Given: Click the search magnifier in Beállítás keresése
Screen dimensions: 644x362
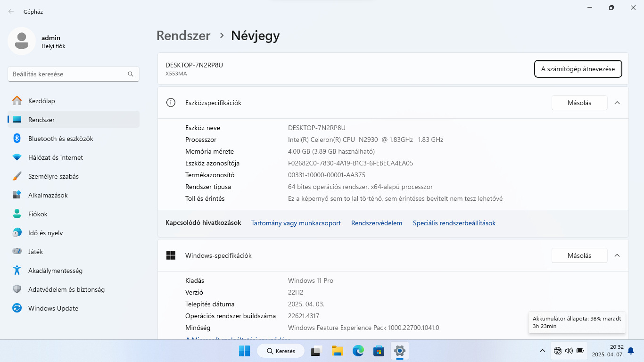Looking at the screenshot, I should pos(131,74).
